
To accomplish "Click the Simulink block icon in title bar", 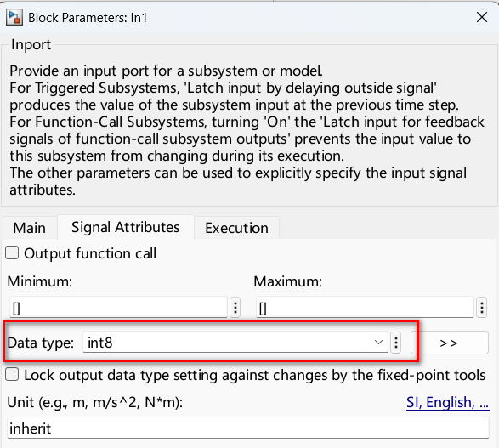I will point(14,18).
